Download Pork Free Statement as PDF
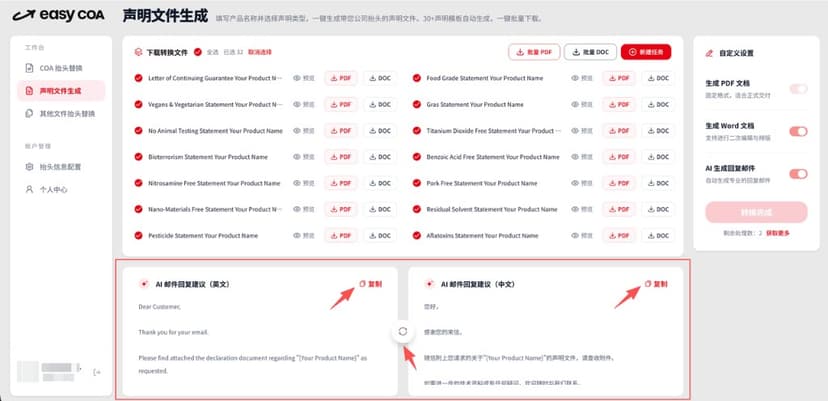 tap(619, 183)
